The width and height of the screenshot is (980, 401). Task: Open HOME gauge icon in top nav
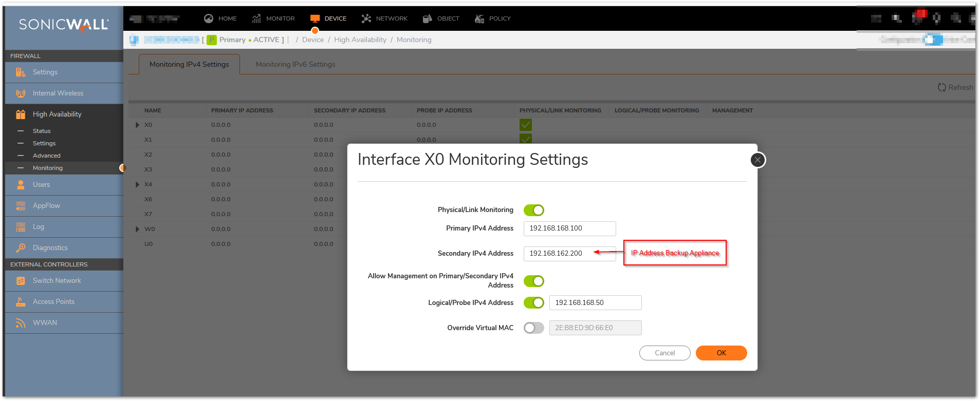coord(209,18)
